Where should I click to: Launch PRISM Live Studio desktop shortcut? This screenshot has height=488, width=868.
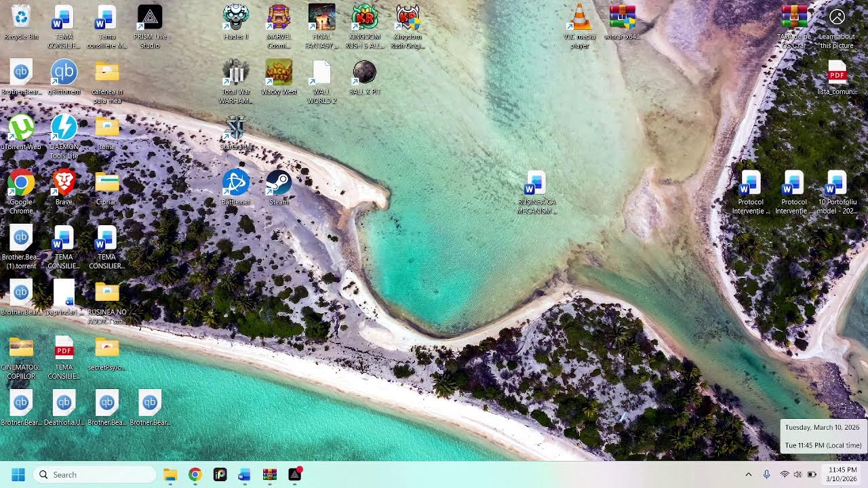[x=150, y=26]
